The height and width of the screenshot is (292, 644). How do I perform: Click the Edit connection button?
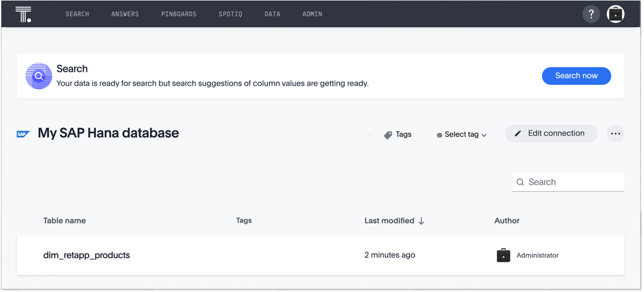(551, 134)
